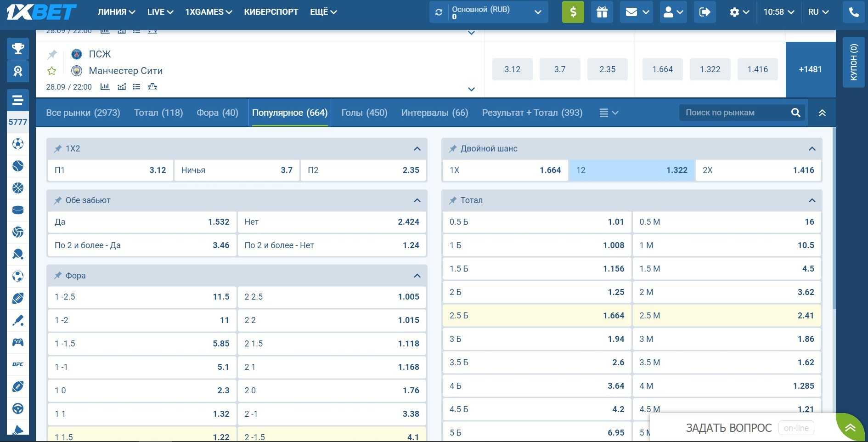Click the search magnifier in market search
The width and height of the screenshot is (868, 442).
795,113
